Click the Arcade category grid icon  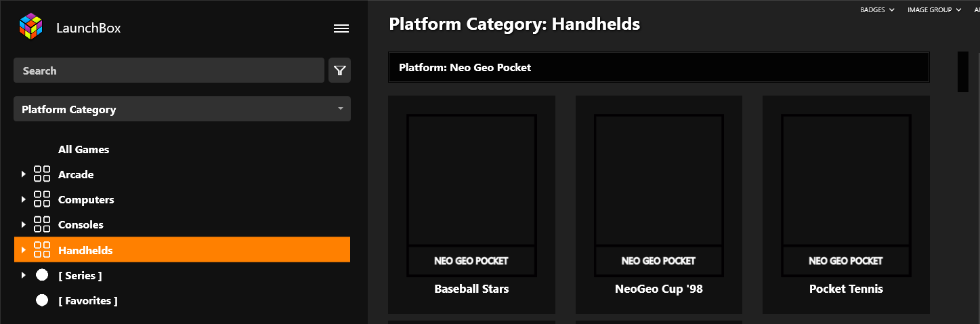click(42, 174)
